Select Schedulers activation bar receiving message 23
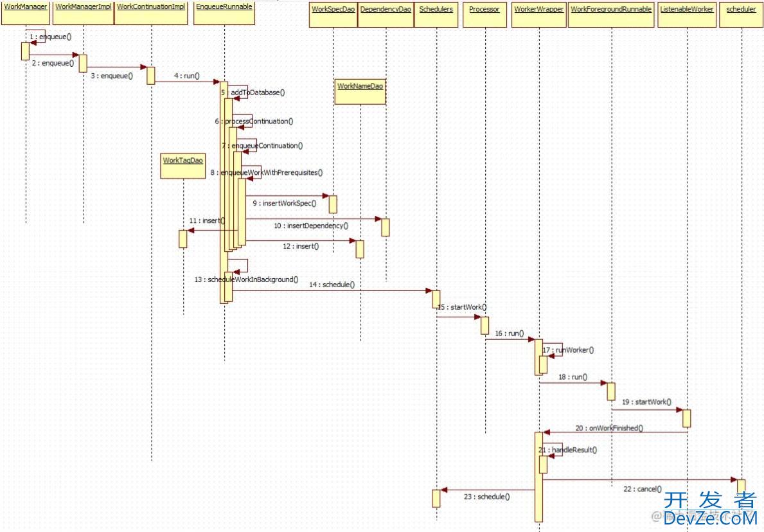Image resolution: width=764 pixels, height=532 pixels. click(436, 499)
